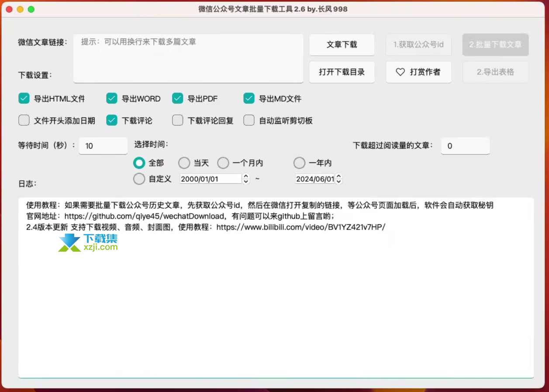549x392 pixels.
Task: Click 2.导出表格 button
Action: tap(495, 72)
